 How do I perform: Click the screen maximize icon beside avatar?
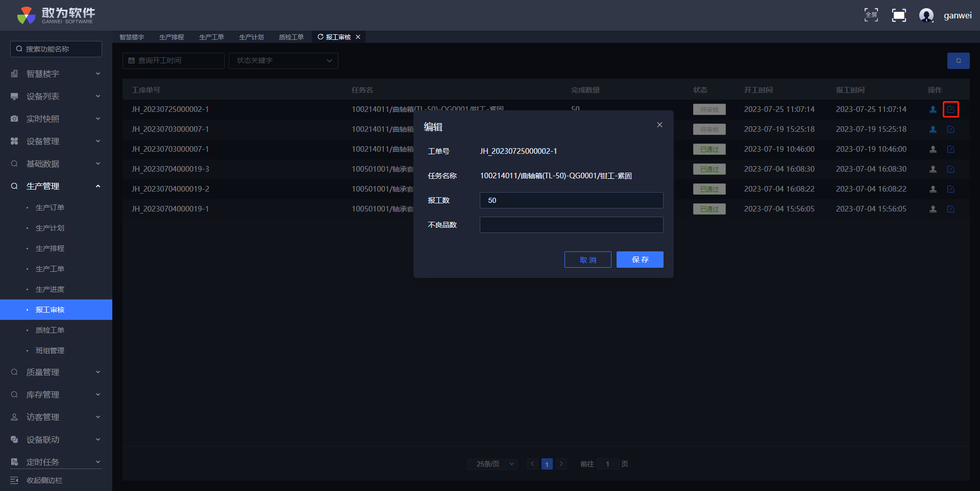(x=898, y=15)
